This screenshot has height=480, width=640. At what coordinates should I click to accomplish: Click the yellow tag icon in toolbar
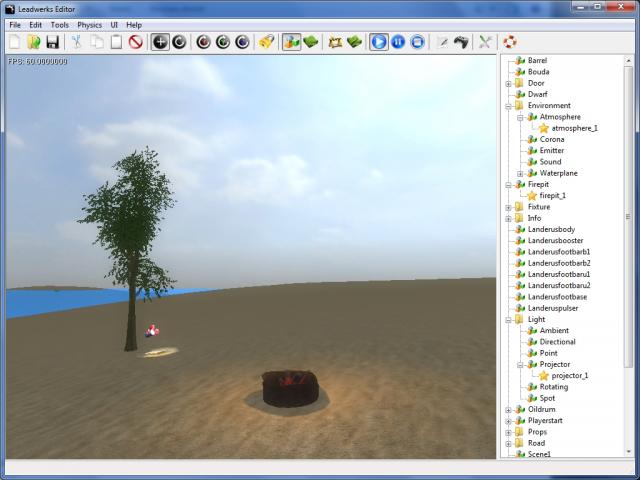[266, 42]
